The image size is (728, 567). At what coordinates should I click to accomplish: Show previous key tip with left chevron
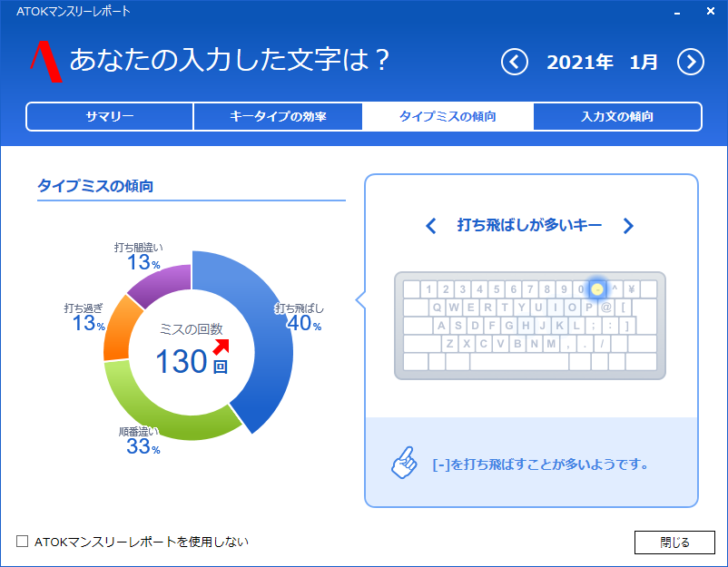tap(431, 226)
